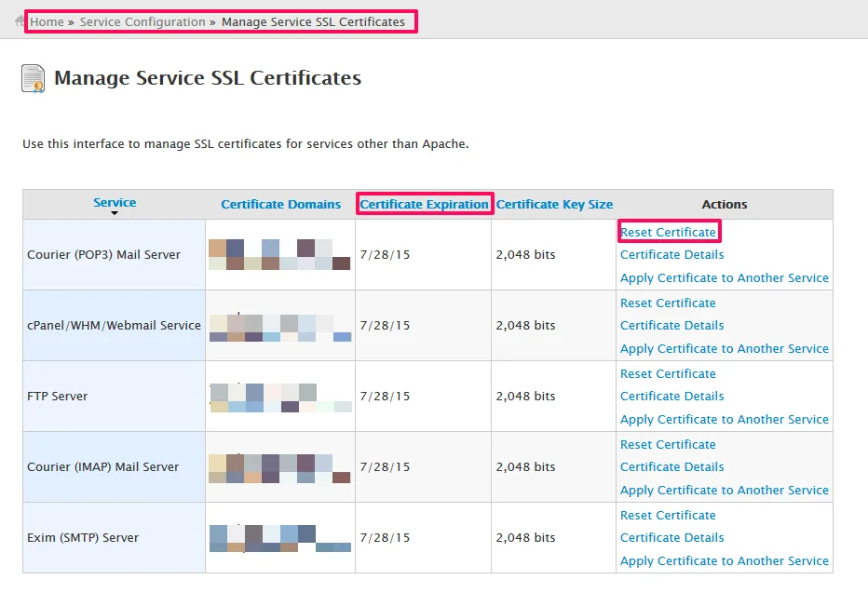Show Certificate Details for FTP Server
868x593 pixels.
click(672, 396)
